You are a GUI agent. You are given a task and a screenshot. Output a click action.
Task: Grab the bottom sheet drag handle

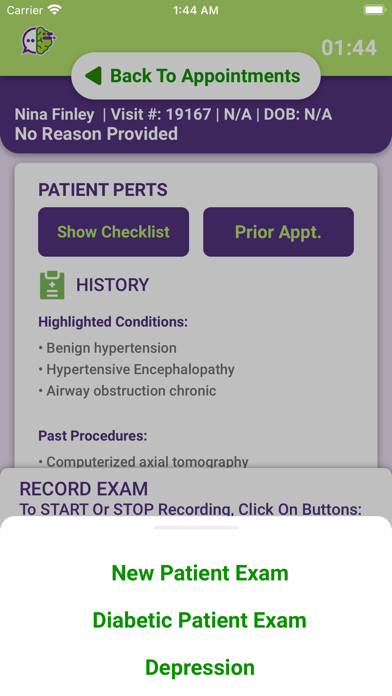pos(196,527)
